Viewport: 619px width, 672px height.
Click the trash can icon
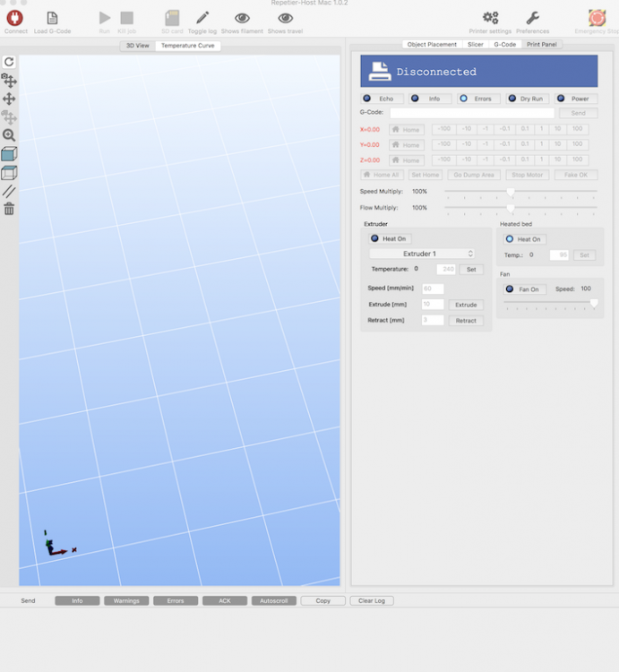(x=9, y=209)
